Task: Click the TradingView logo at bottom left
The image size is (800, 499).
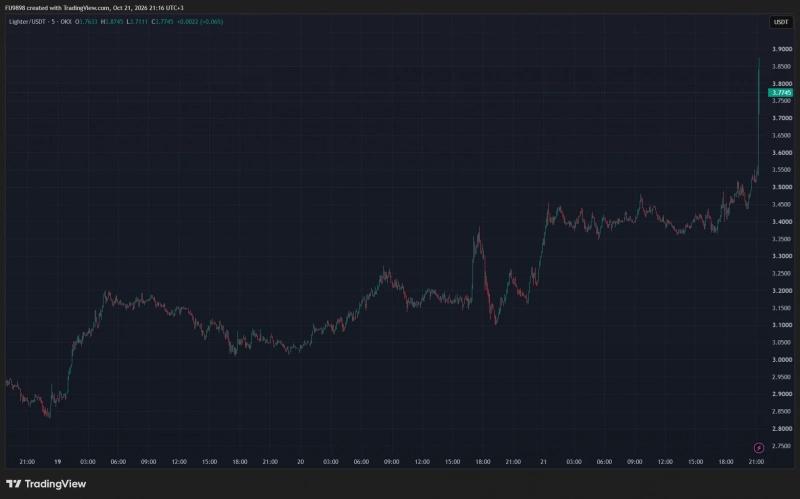Action: point(46,484)
